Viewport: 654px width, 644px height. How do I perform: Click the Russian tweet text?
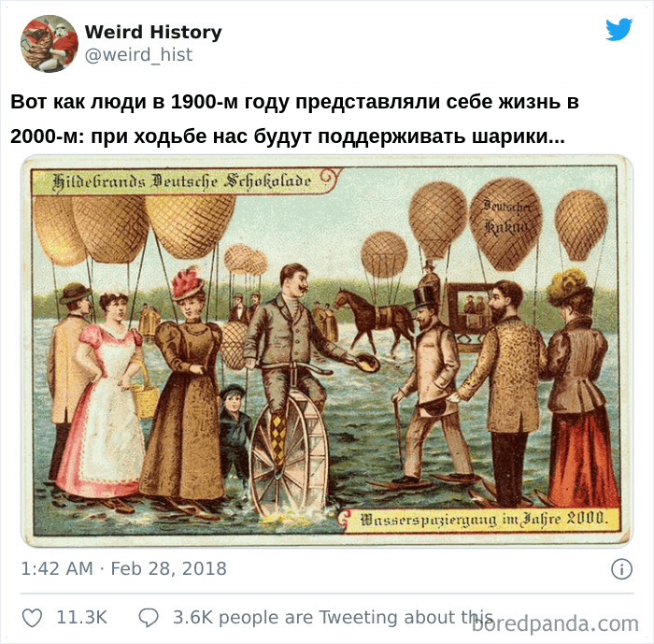[x=294, y=119]
